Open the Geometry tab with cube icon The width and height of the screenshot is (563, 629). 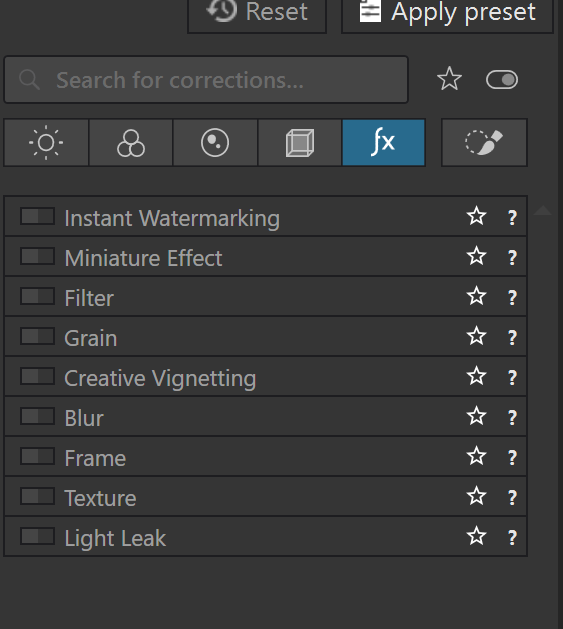click(x=300, y=142)
